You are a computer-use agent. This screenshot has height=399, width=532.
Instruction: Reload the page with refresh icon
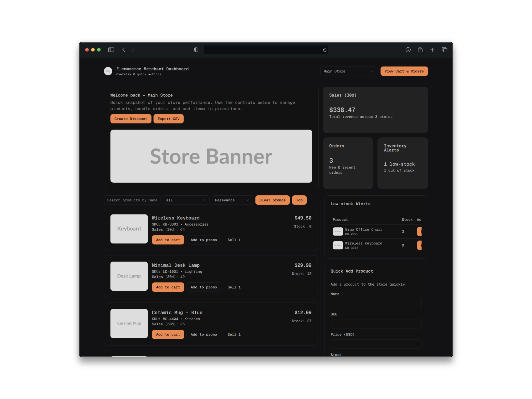pos(324,50)
